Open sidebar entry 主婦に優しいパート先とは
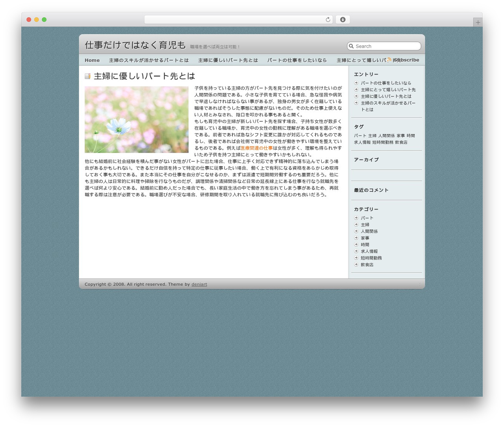504x427 pixels. (x=386, y=97)
